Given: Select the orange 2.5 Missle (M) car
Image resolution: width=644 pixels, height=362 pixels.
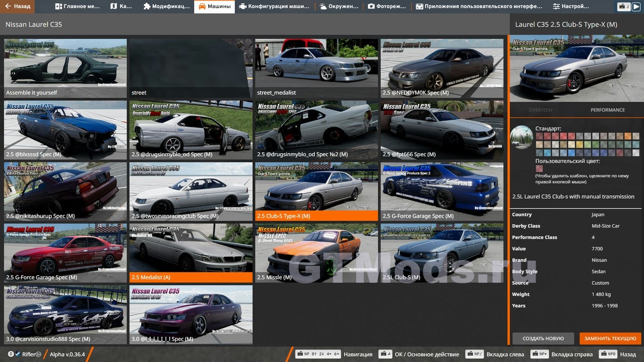Looking at the screenshot, I should click(x=316, y=254).
